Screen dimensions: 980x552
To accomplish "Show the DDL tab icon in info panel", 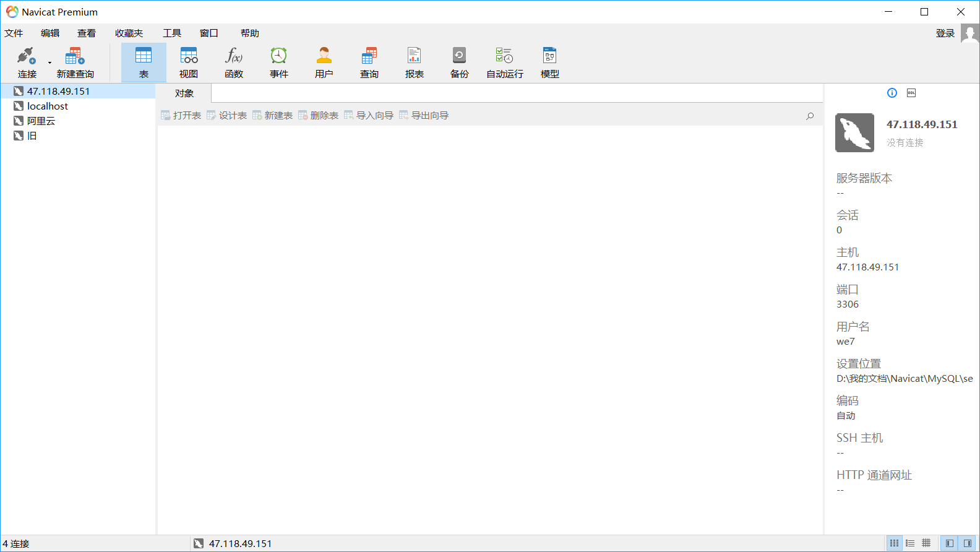I will click(x=911, y=93).
